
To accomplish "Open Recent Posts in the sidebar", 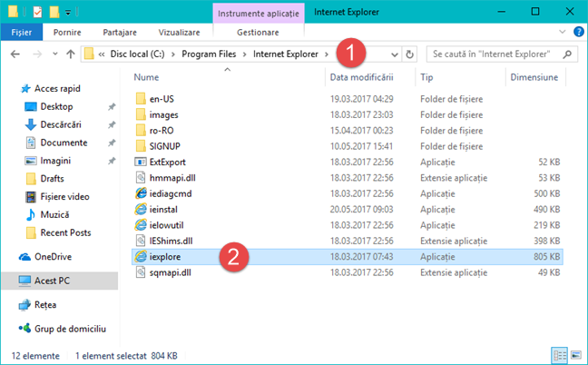I will pos(65,232).
